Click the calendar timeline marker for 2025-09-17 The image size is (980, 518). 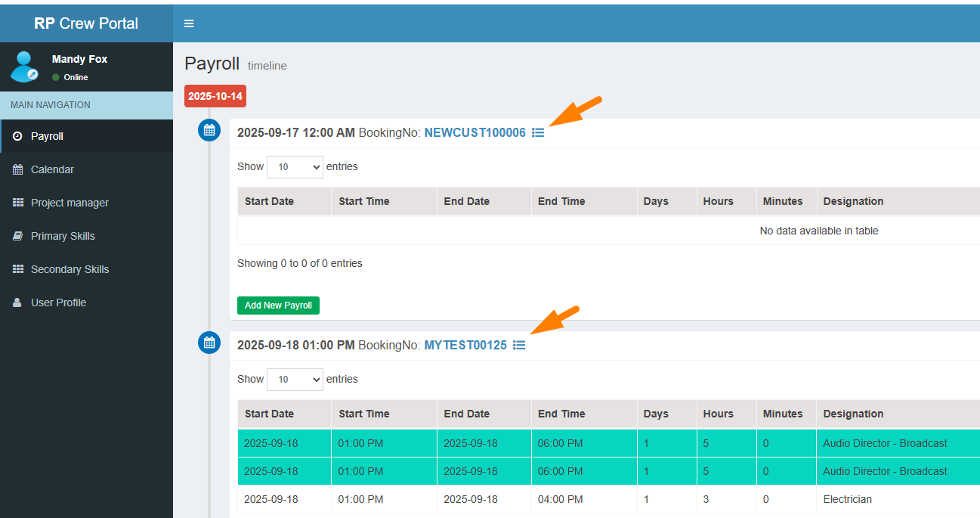click(209, 130)
